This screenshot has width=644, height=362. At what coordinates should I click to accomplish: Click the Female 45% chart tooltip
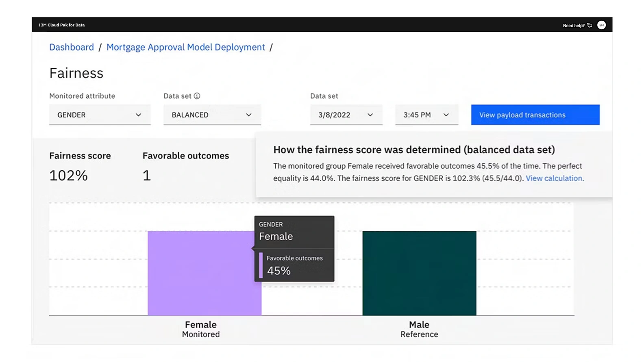(294, 249)
